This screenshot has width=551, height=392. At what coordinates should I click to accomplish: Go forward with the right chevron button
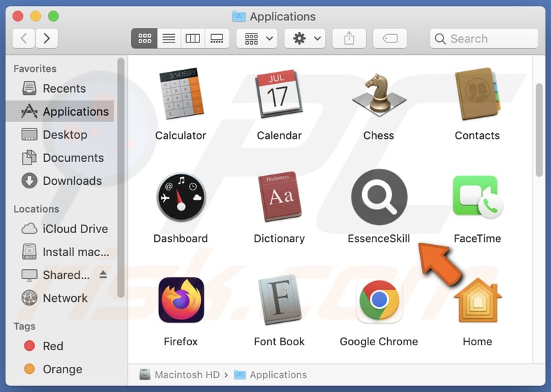[x=47, y=38]
